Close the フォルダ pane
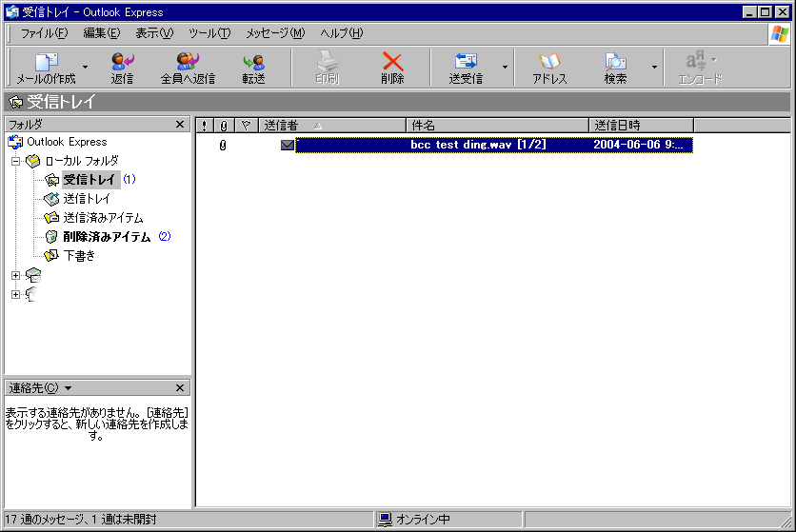Viewport: 796px width, 532px height. 180,125
